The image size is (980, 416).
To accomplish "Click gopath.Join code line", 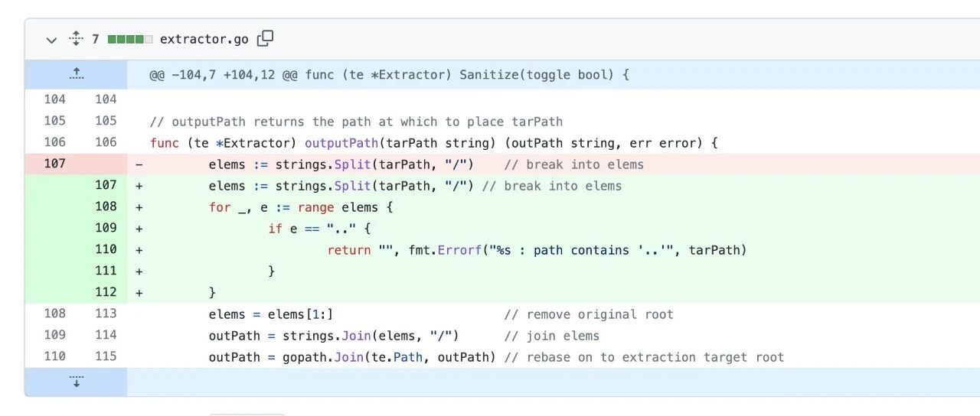I will pyautogui.click(x=496, y=357).
